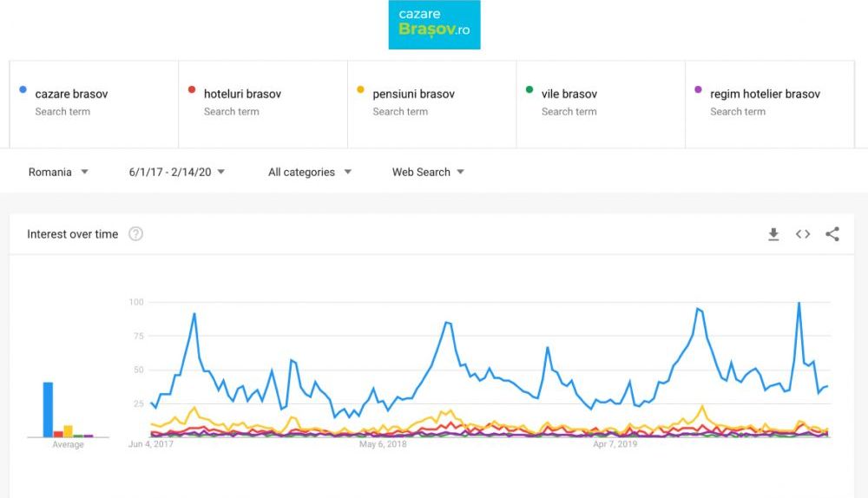This screenshot has height=498, width=868.
Task: Click green dot beside vile brasov
Action: coord(529,89)
